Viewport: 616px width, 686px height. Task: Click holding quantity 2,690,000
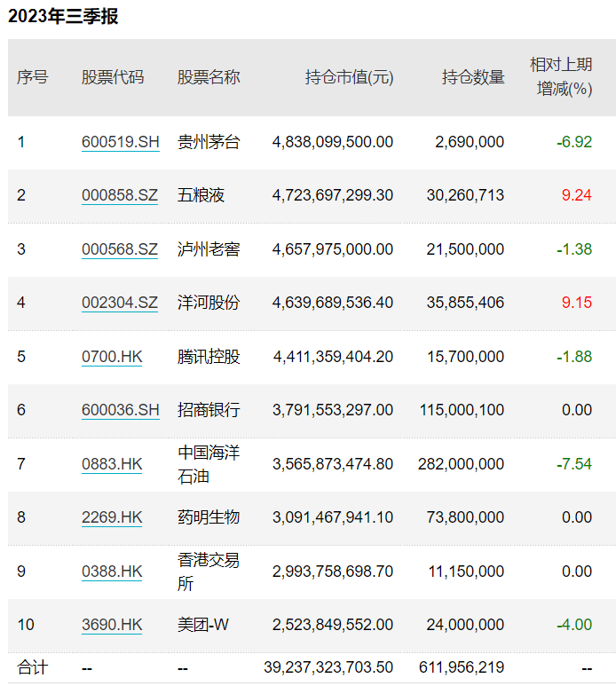pyautogui.click(x=470, y=142)
